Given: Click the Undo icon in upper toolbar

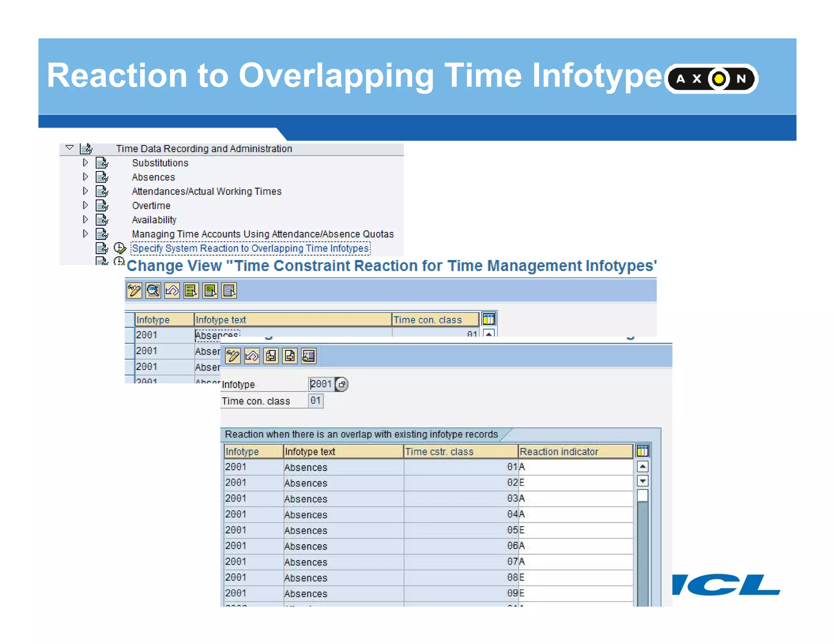Looking at the screenshot, I should pyautogui.click(x=172, y=291).
